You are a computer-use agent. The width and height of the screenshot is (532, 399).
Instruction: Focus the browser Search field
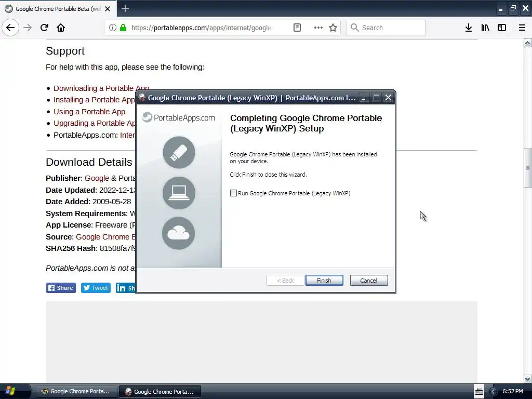tap(386, 28)
